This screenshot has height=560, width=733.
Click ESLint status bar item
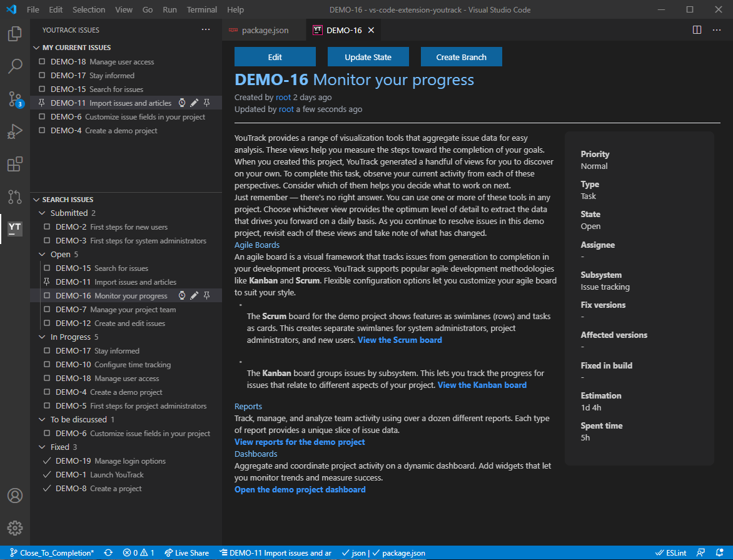click(x=671, y=553)
